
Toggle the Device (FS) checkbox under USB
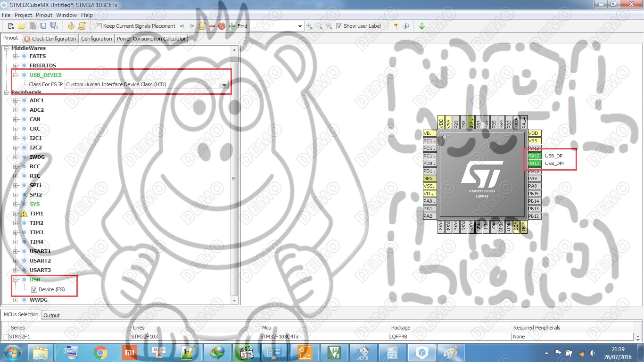pyautogui.click(x=33, y=289)
